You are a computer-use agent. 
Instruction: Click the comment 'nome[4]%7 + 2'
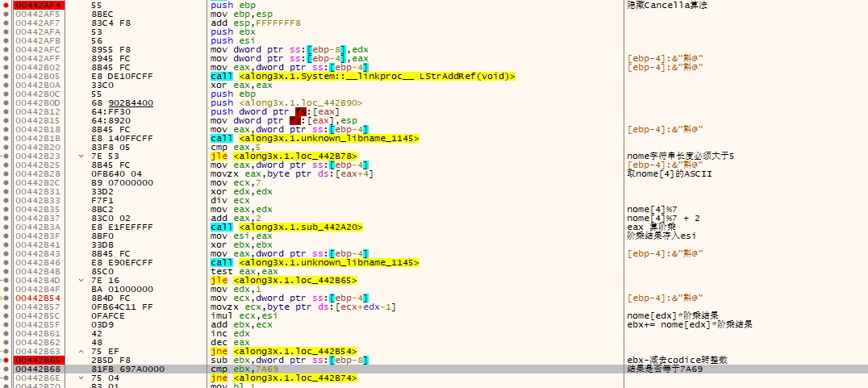pyautogui.click(x=663, y=218)
